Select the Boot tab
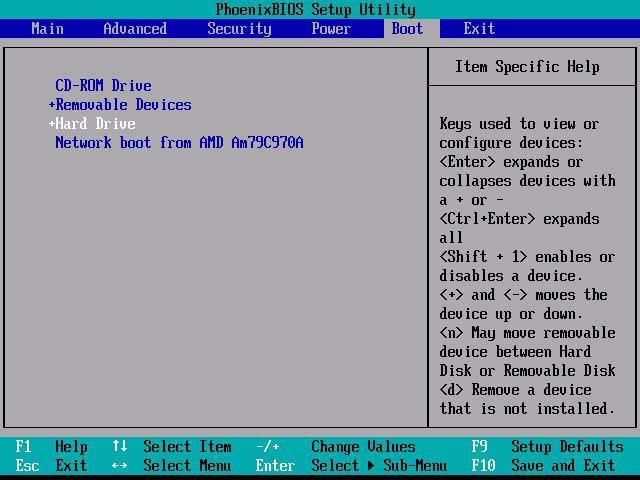Viewport: 640px width, 480px height. click(x=407, y=29)
